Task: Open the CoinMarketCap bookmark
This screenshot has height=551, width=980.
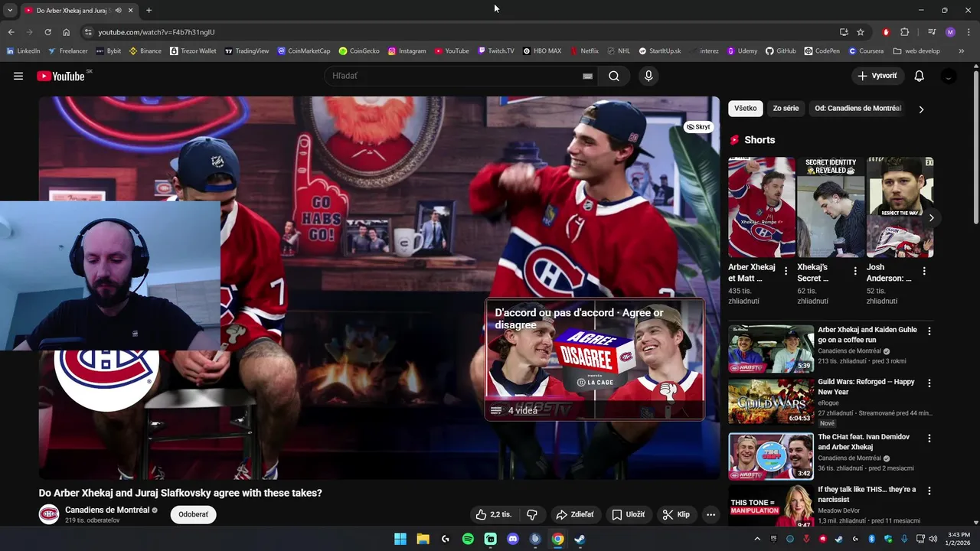Action: 304,51
